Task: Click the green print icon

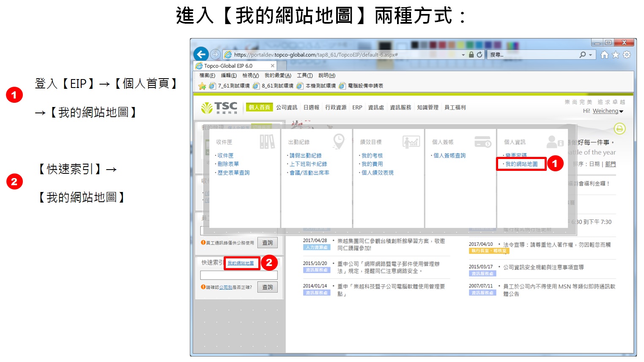Action: (x=619, y=129)
